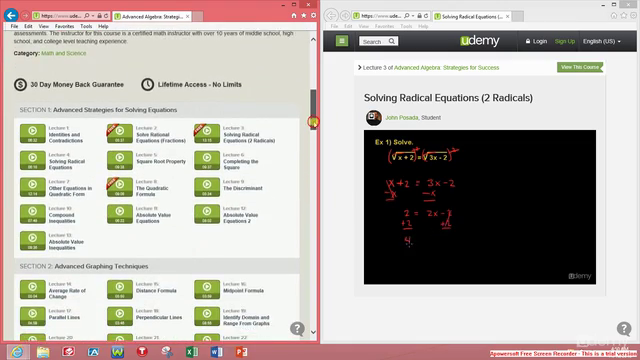Play Lecture 2 Solve Rational Equations

click(x=120, y=133)
